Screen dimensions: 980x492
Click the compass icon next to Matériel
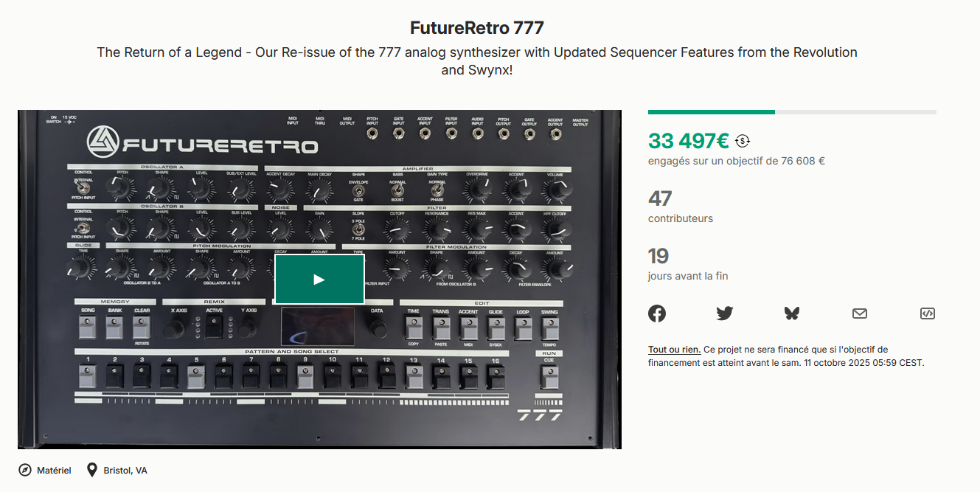25,470
